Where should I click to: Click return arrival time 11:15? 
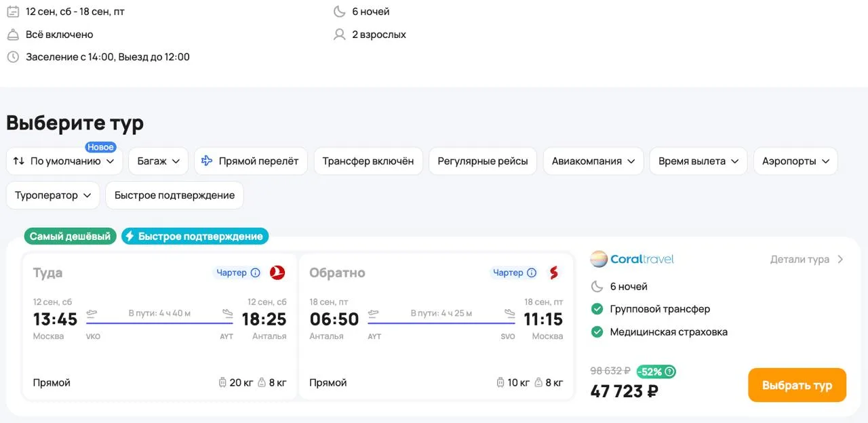(x=543, y=319)
